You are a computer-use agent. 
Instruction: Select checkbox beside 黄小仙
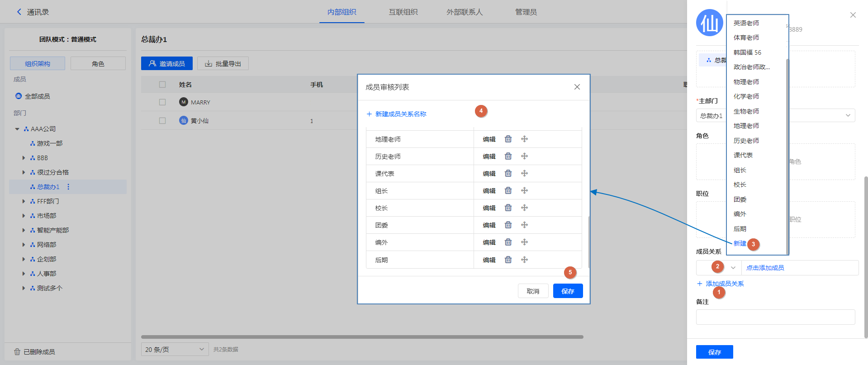tap(162, 121)
